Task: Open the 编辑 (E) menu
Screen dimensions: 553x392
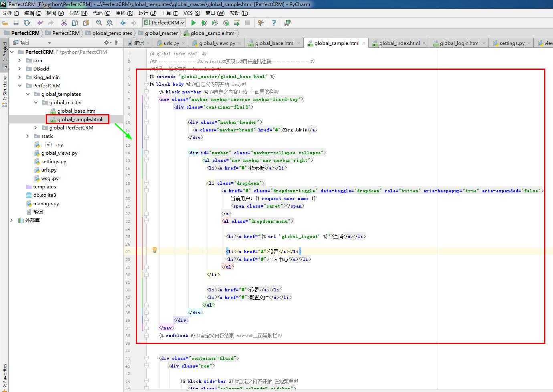Action: pos(33,13)
